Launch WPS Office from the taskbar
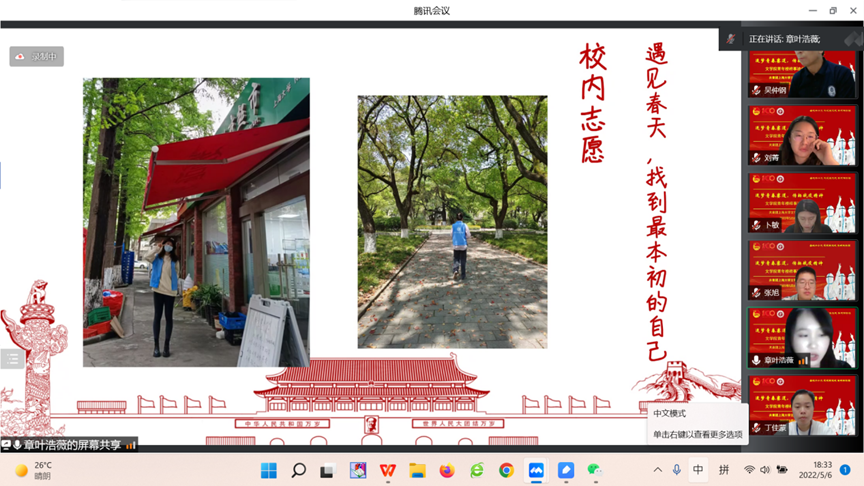Viewport: 864px width, 486px height. [x=387, y=470]
